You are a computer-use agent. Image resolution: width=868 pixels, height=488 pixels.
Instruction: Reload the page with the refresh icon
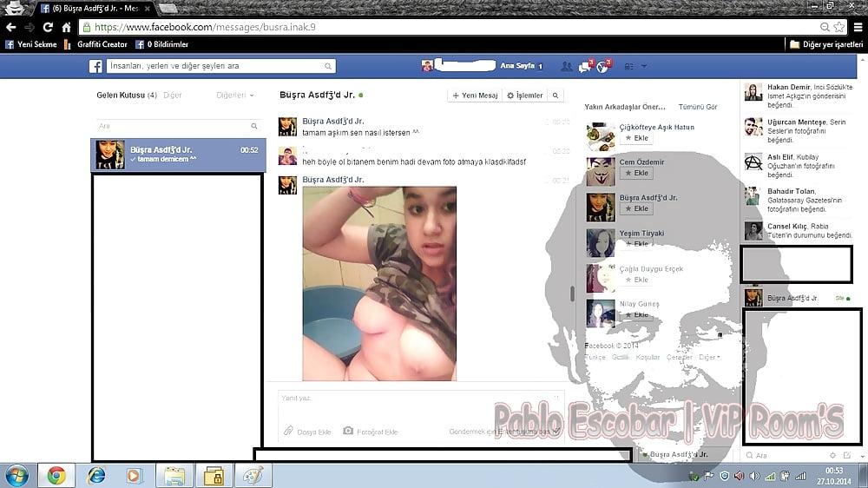48,27
